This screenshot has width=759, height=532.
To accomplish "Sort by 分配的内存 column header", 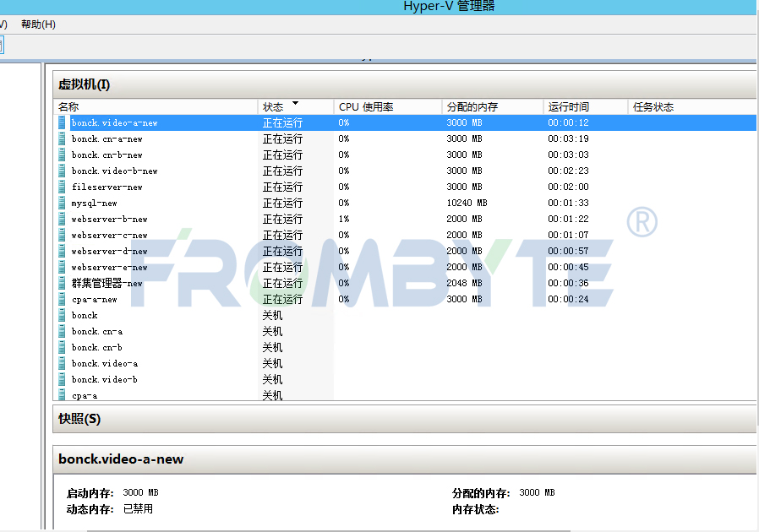I will click(x=493, y=107).
